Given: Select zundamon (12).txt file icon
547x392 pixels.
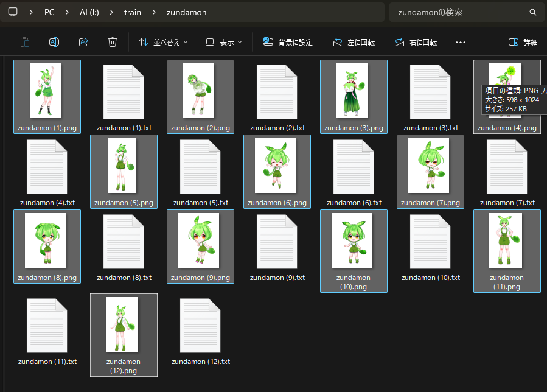Looking at the screenshot, I should [x=200, y=325].
